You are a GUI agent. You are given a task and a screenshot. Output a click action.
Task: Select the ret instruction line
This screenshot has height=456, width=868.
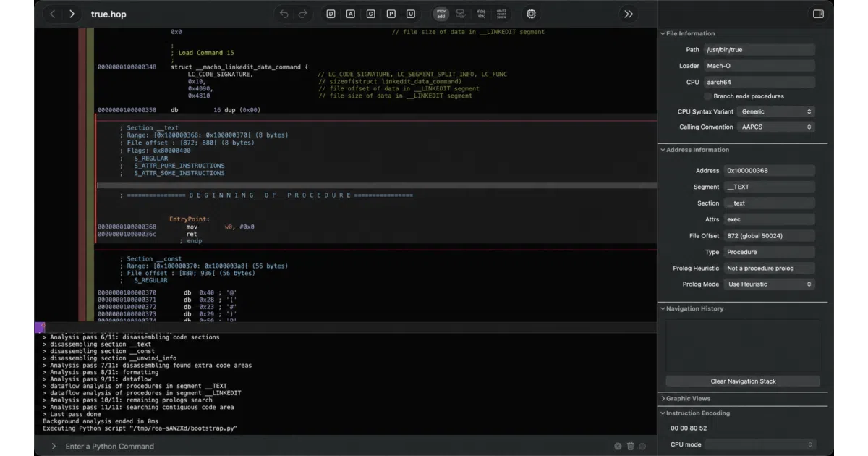pos(192,234)
